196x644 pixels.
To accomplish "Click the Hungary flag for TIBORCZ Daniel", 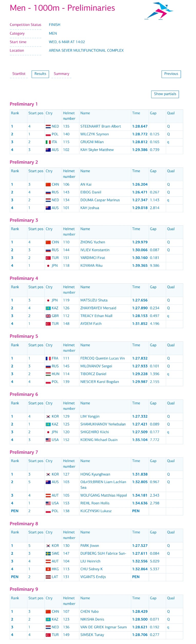I will pyautogui.click(x=48, y=374).
